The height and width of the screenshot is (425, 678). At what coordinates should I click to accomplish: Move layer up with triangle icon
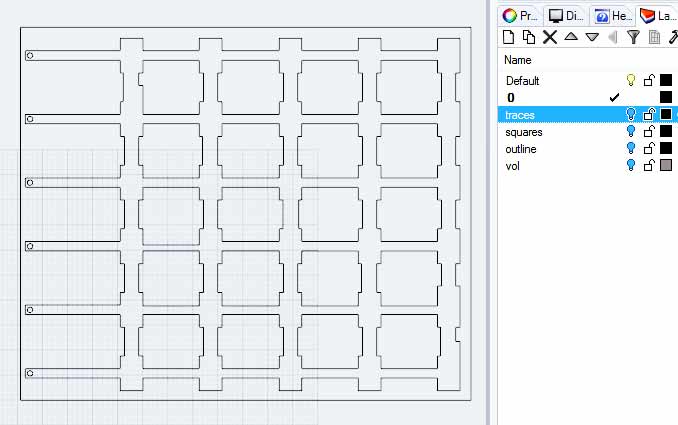571,37
